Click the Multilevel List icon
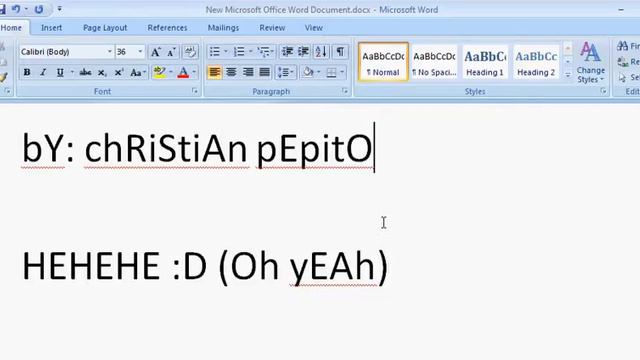The image size is (640, 360). (265, 52)
